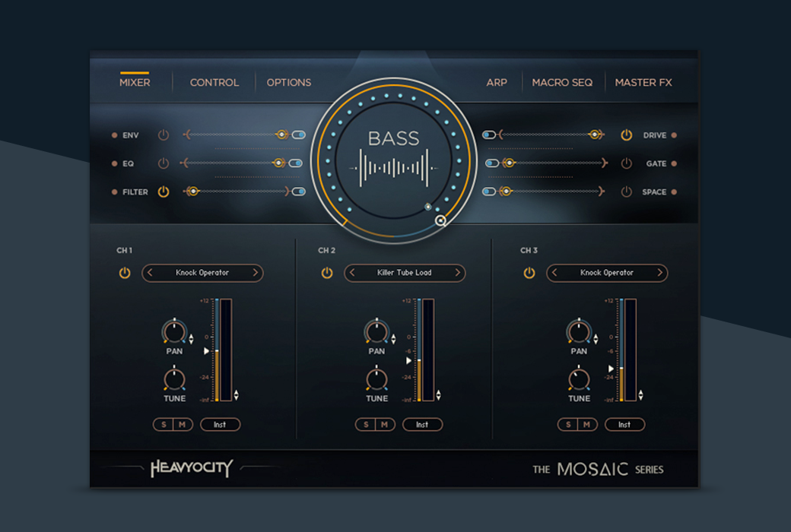This screenshot has height=532, width=791.
Task: Click the stepper arrows beside CH 2 PAN
Action: (393, 339)
